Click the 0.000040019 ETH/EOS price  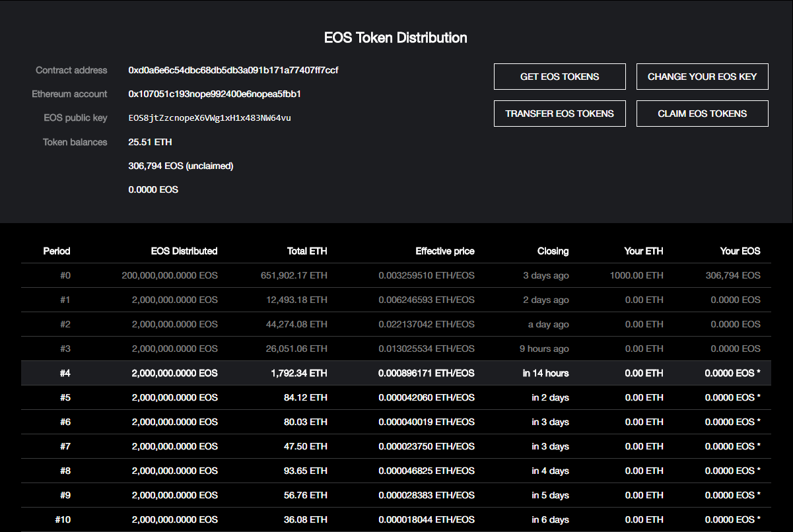427,422
